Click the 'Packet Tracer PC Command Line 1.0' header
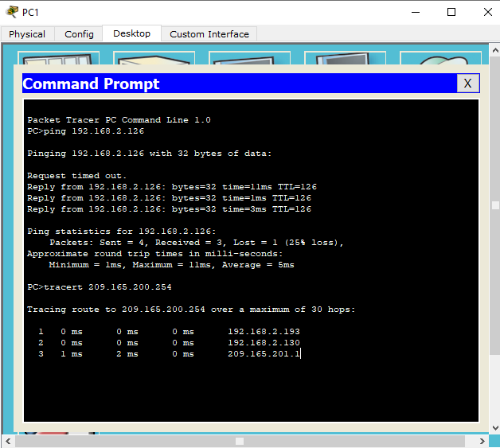This screenshot has width=500, height=448. (119, 120)
